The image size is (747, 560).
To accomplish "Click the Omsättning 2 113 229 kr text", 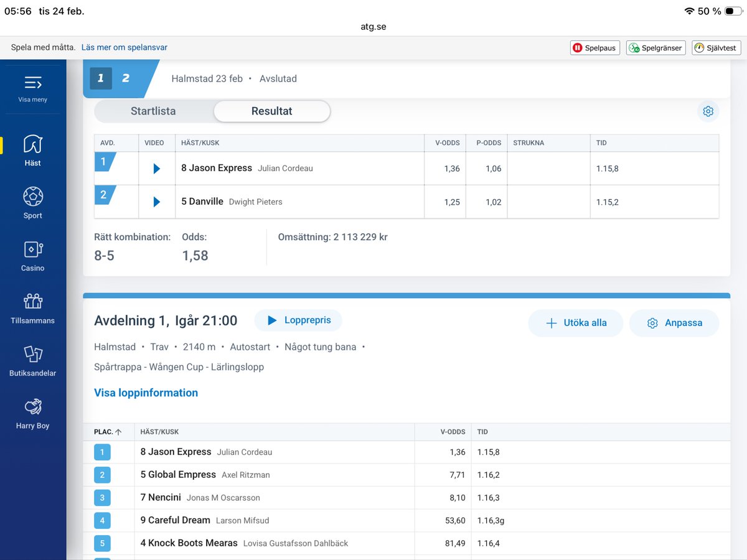I will point(333,237).
